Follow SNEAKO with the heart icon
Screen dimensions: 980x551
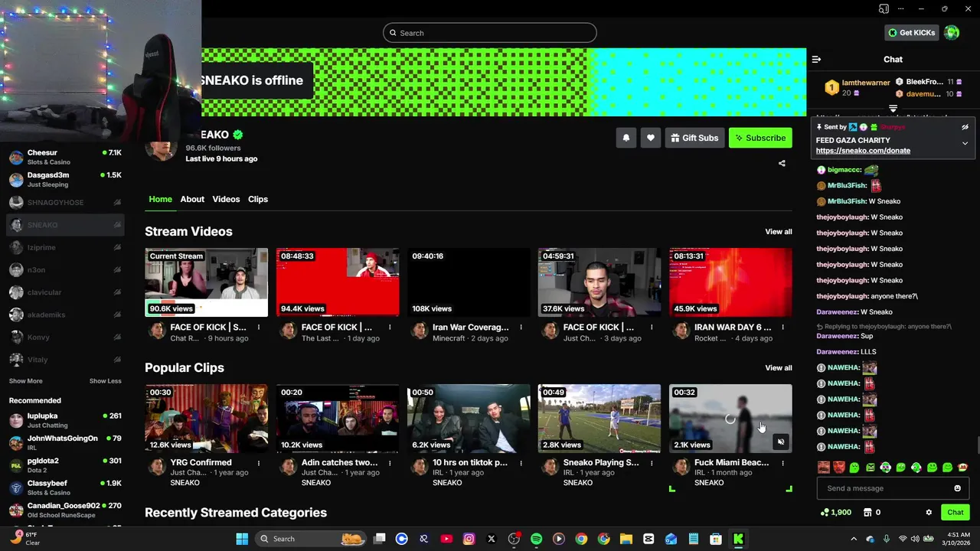tap(651, 138)
